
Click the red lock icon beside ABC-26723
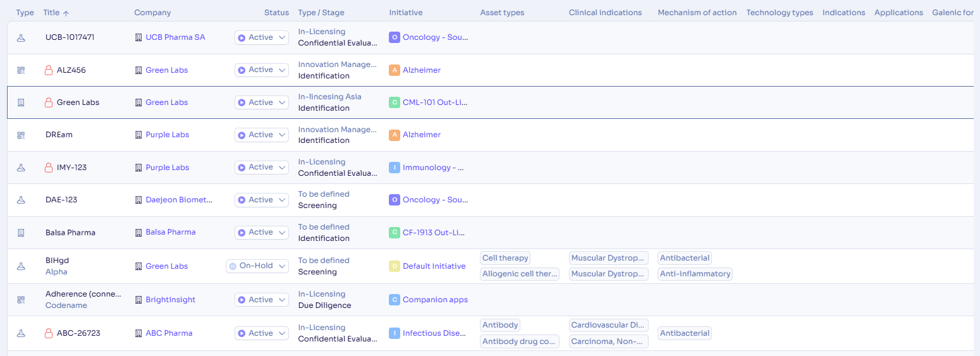49,333
